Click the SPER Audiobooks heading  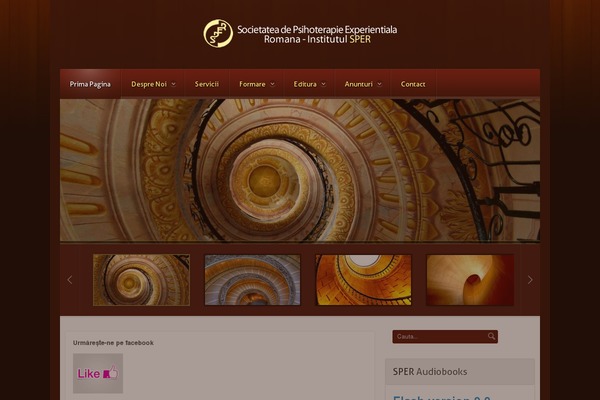[x=430, y=372]
